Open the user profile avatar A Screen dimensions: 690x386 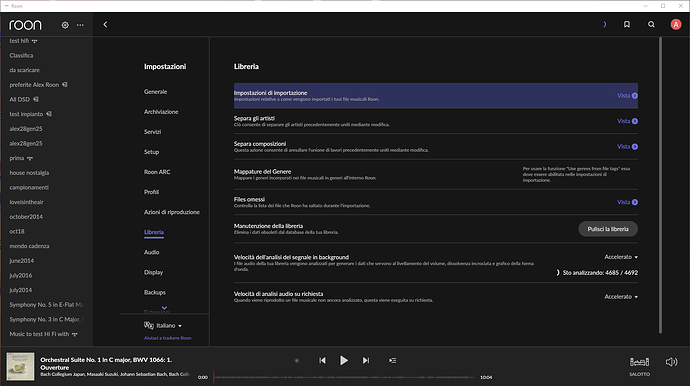pos(676,25)
